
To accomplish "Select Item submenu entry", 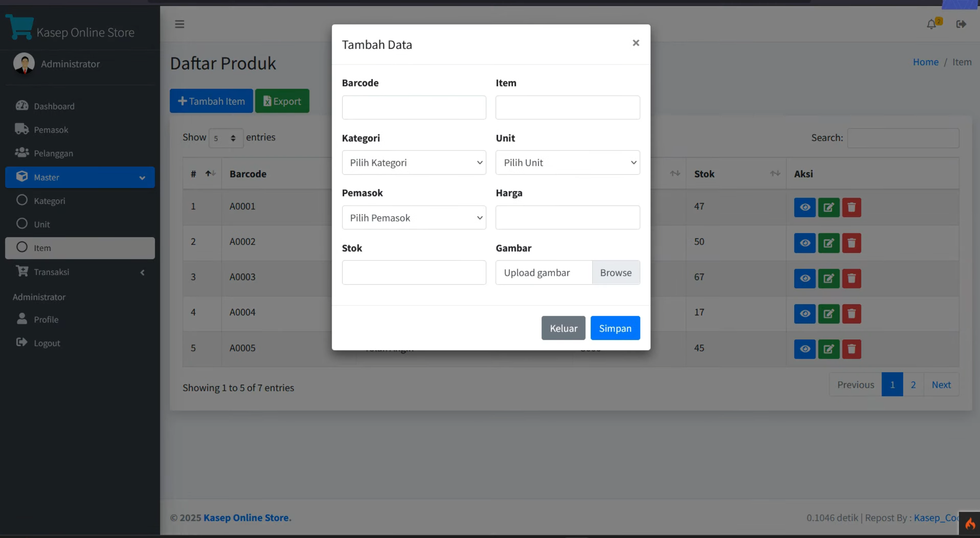I will click(80, 248).
